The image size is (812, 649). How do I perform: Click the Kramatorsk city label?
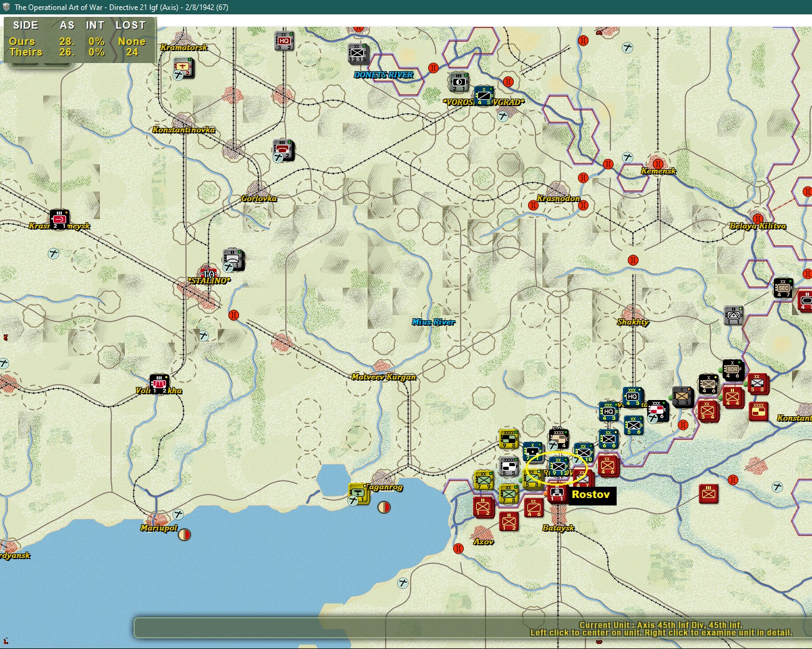click(184, 47)
